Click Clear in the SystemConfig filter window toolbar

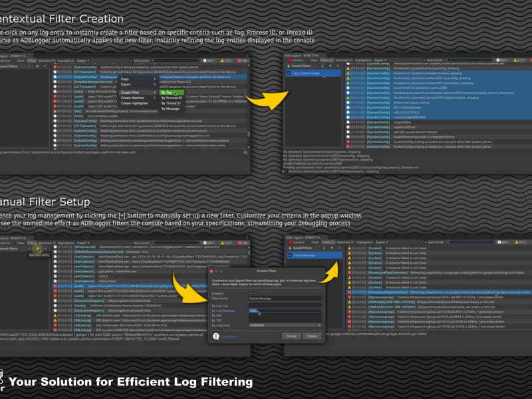(x=313, y=60)
